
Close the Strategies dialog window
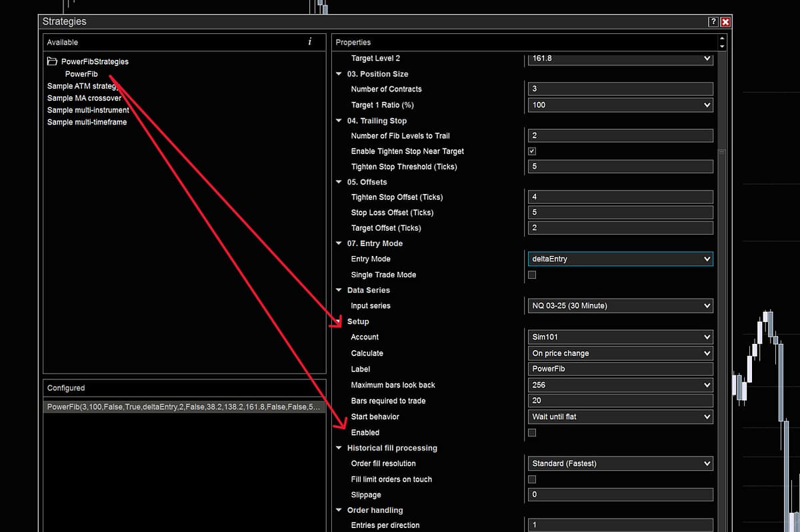(x=725, y=22)
